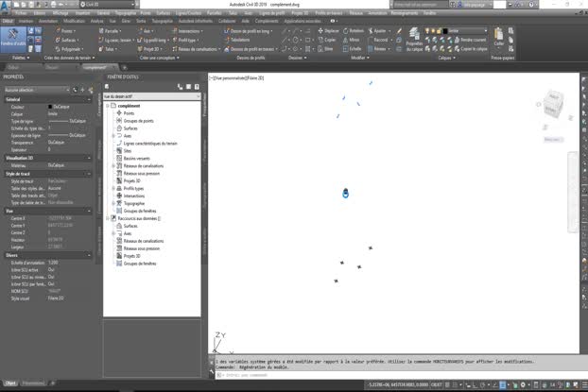Select the Copier tool in Modifier panel
The height and width of the screenshot is (392, 588).
pyautogui.click(x=327, y=40)
